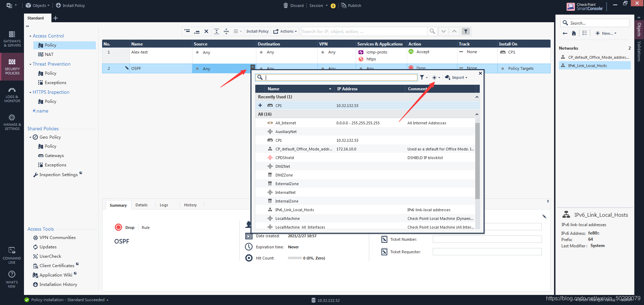Collapse the Access Control tree node
The height and width of the screenshot is (305, 644).
click(30, 36)
